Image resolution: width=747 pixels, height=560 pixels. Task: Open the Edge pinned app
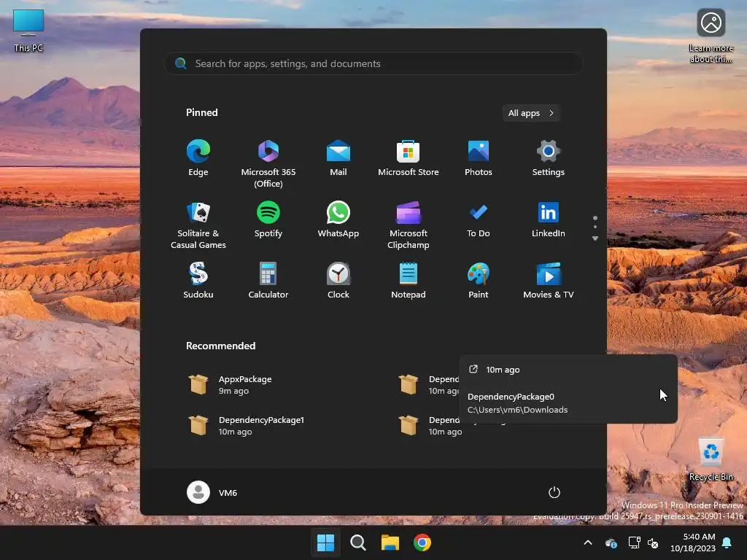point(198,158)
